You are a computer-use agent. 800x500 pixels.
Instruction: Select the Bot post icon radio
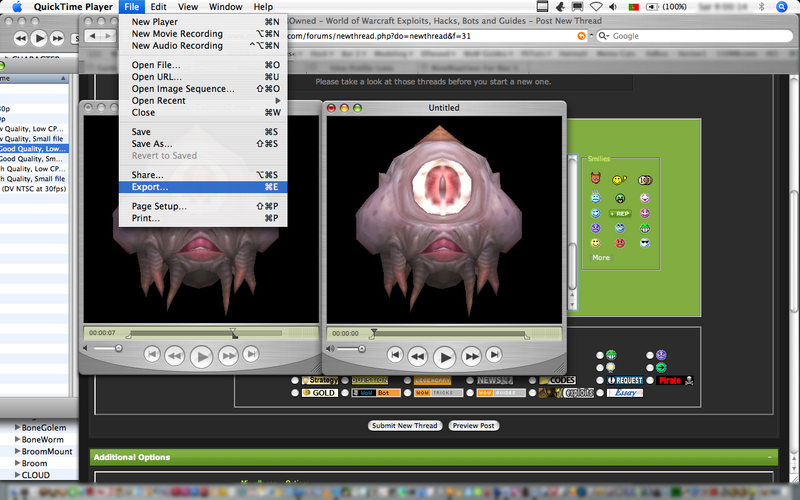tap(345, 393)
